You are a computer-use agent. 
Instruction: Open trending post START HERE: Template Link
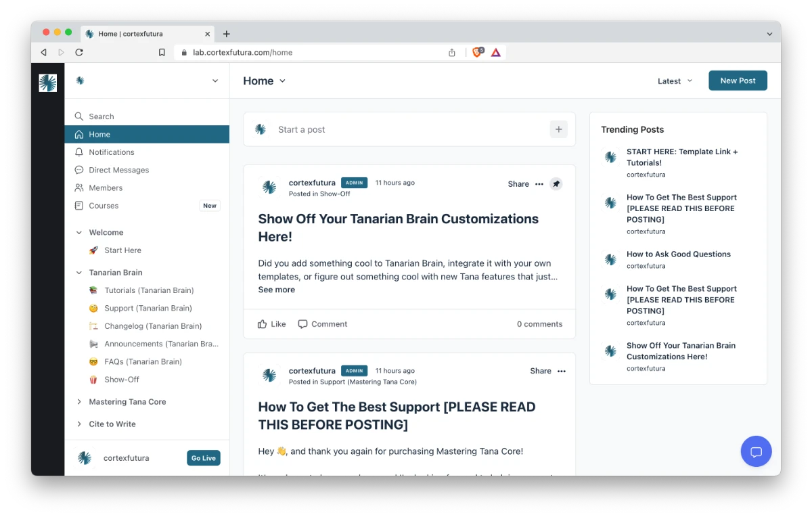[682, 157]
